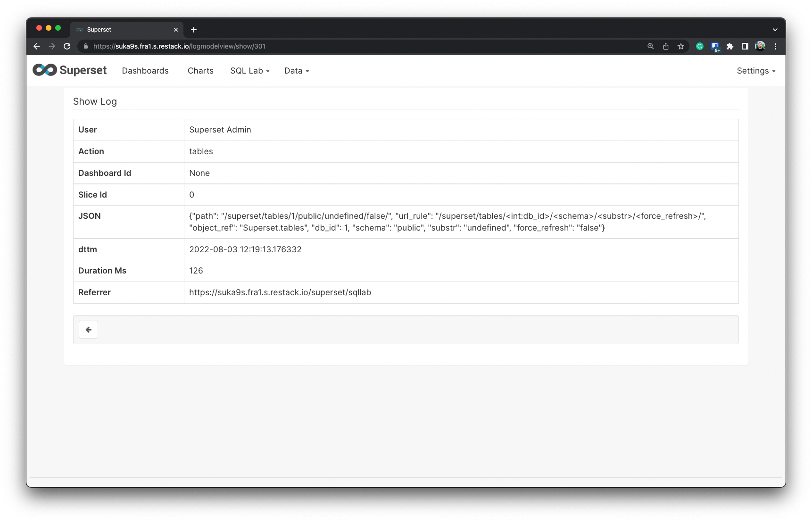Reload the current page
The height and width of the screenshot is (522, 812).
67,46
